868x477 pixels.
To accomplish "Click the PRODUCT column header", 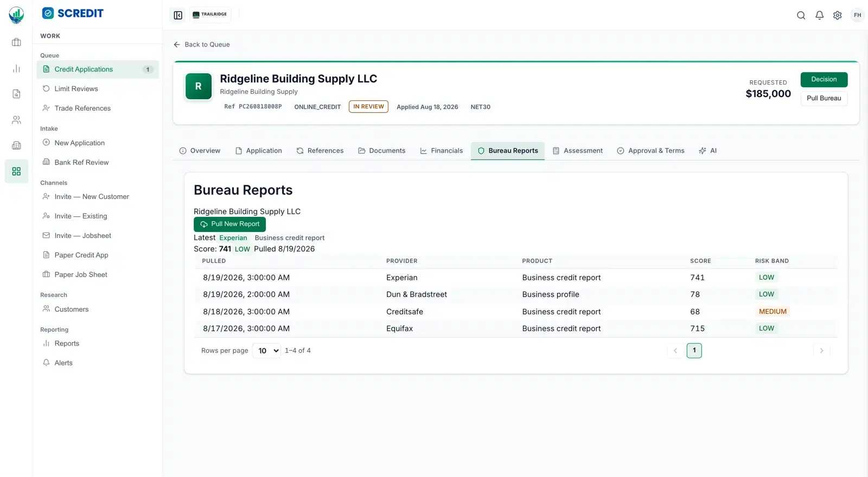I will click(537, 261).
